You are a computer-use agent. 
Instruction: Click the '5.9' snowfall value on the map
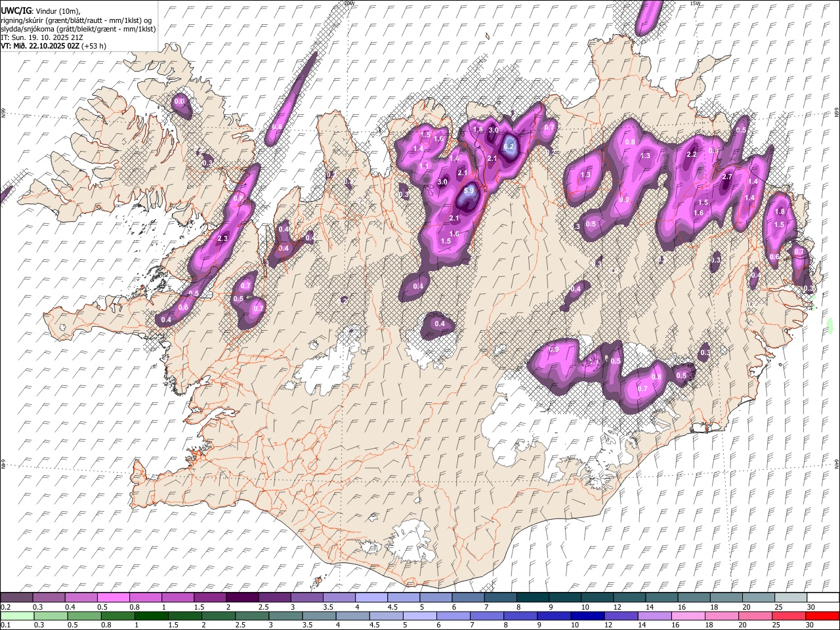pyautogui.click(x=469, y=191)
